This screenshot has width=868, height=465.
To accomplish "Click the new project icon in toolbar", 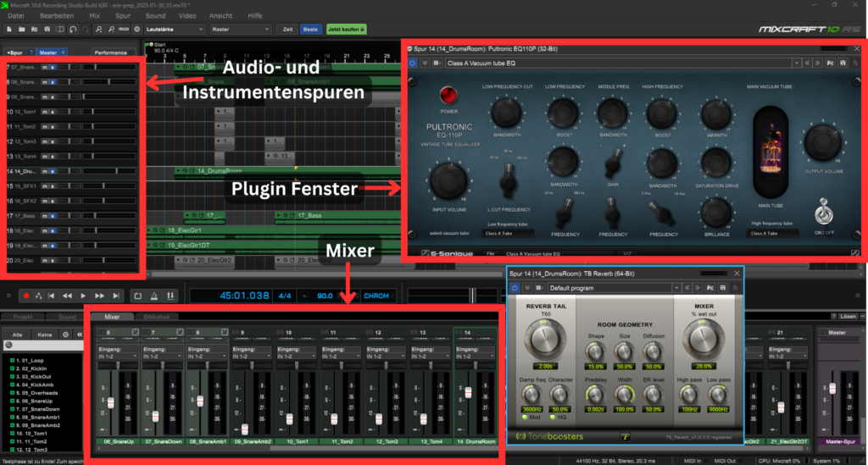I will point(9,30).
